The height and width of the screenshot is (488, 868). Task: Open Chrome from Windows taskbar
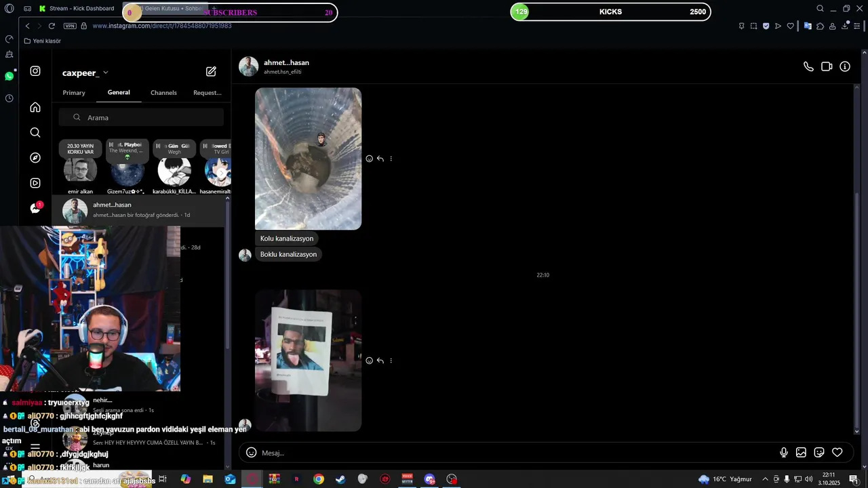[x=318, y=479]
